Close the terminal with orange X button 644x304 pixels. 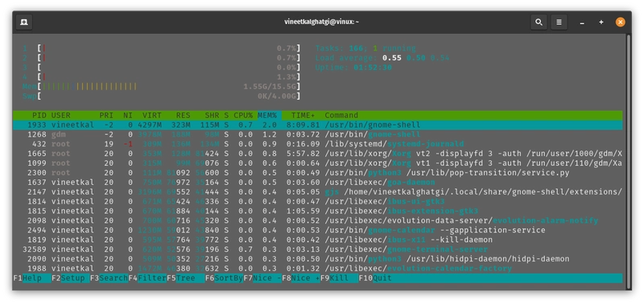click(x=620, y=23)
